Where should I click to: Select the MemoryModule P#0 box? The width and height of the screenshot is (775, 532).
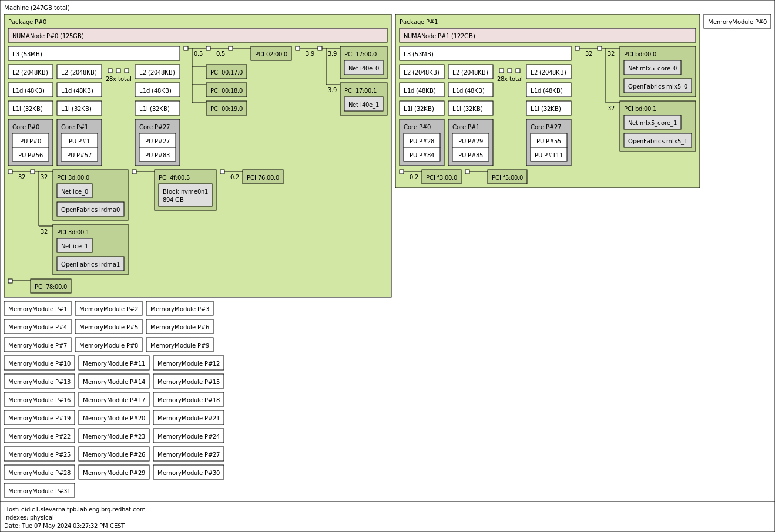coord(737,22)
